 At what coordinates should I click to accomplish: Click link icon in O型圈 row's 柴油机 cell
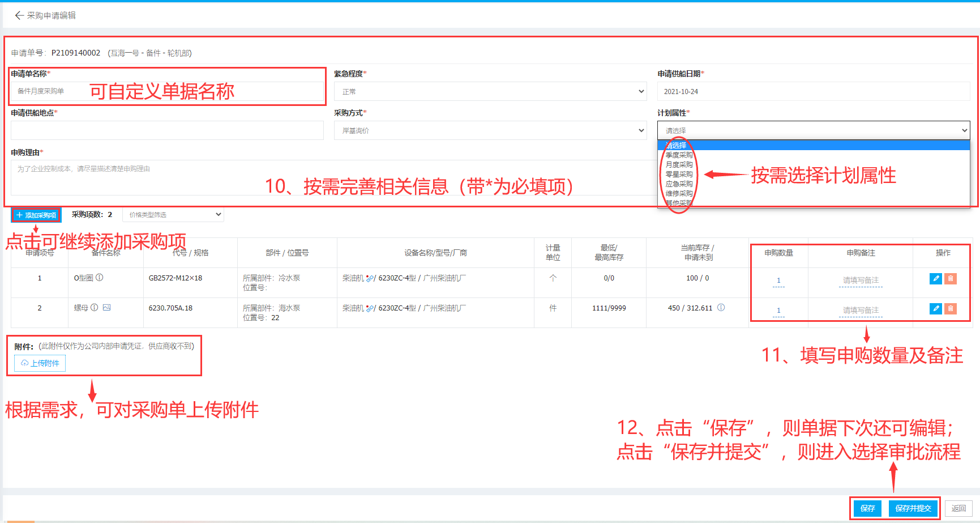coord(370,278)
